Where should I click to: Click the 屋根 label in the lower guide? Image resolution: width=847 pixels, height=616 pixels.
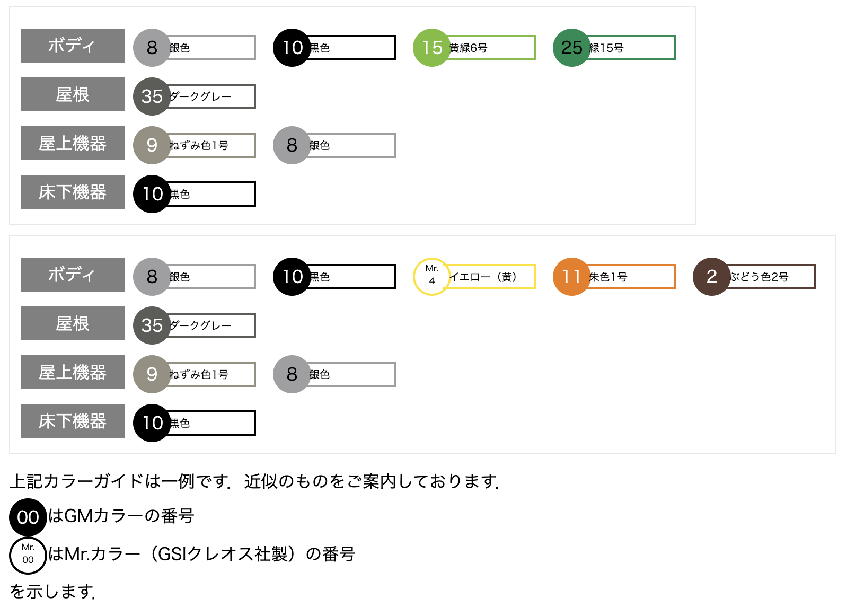[x=73, y=323]
